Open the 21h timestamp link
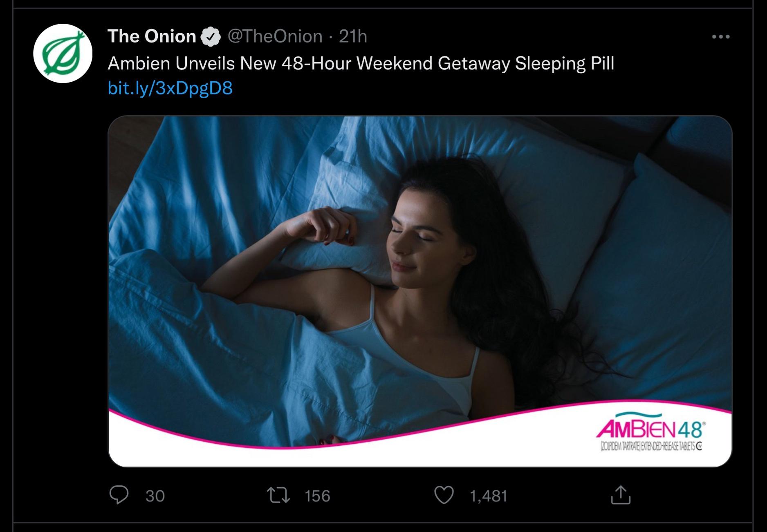This screenshot has height=532, width=767. (353, 36)
